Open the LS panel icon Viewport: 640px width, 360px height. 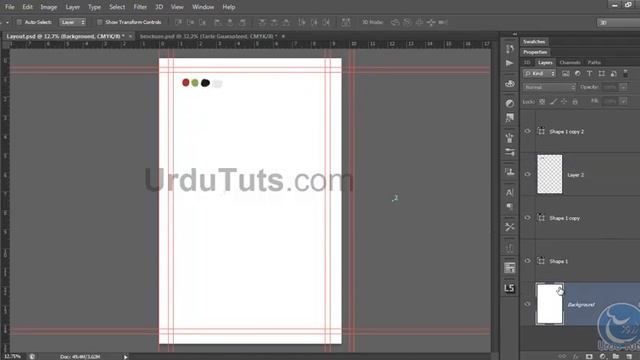click(x=509, y=288)
